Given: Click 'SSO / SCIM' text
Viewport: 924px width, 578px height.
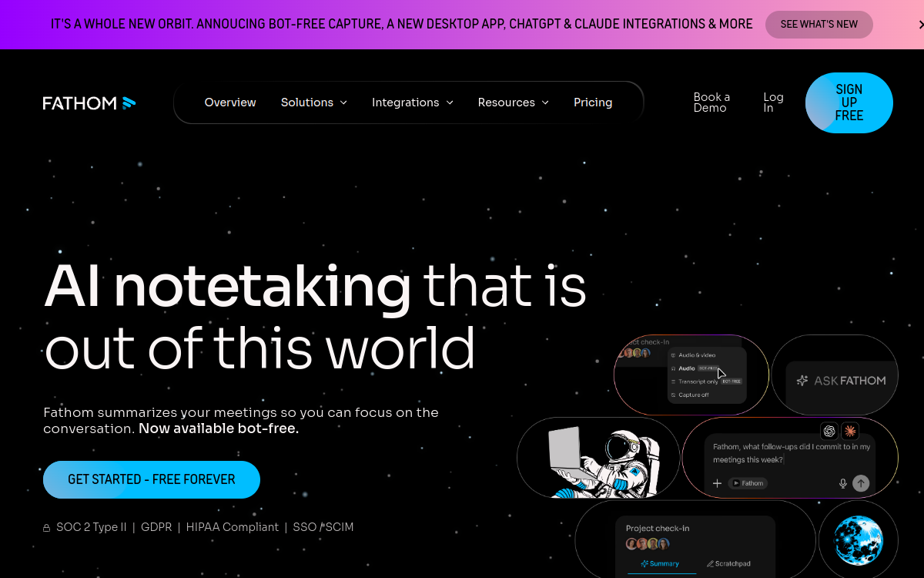Looking at the screenshot, I should pos(323,527).
